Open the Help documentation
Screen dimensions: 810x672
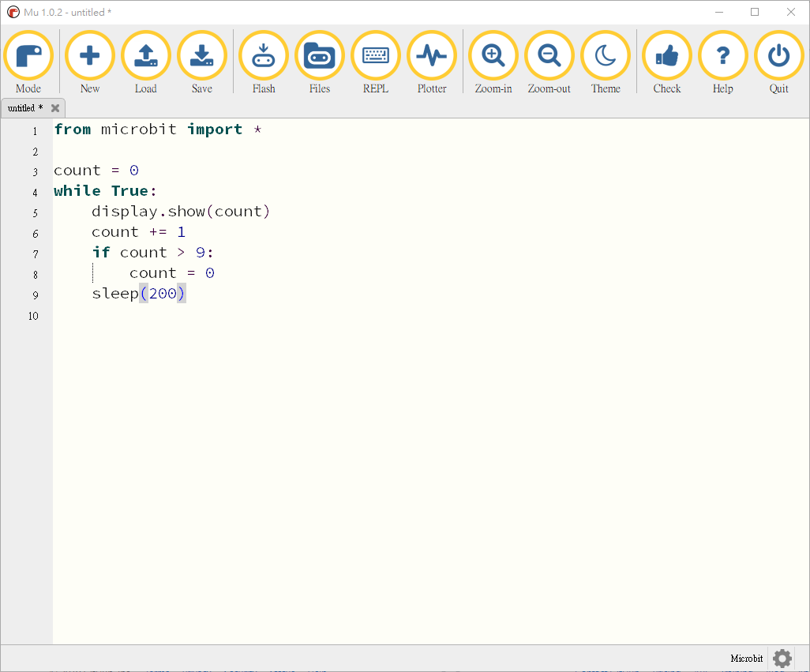[x=723, y=56]
